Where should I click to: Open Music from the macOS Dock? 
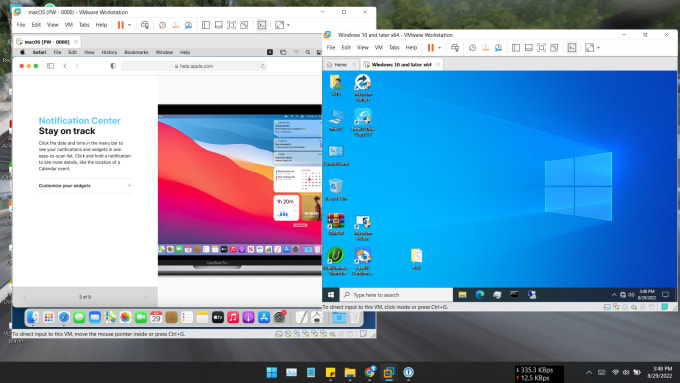click(x=233, y=318)
